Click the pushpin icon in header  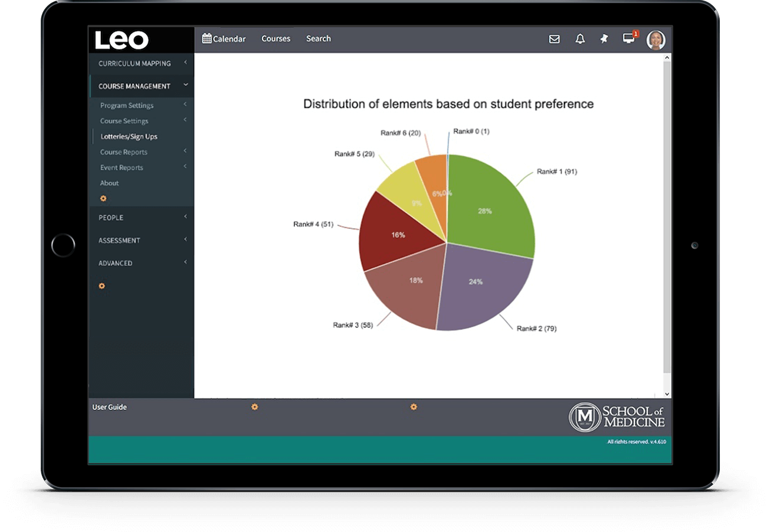click(x=604, y=39)
